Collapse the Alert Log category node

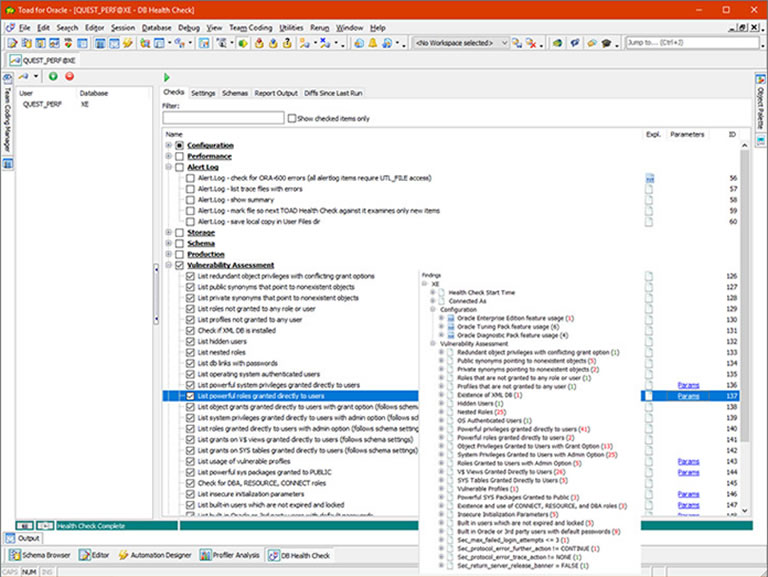pos(168,167)
